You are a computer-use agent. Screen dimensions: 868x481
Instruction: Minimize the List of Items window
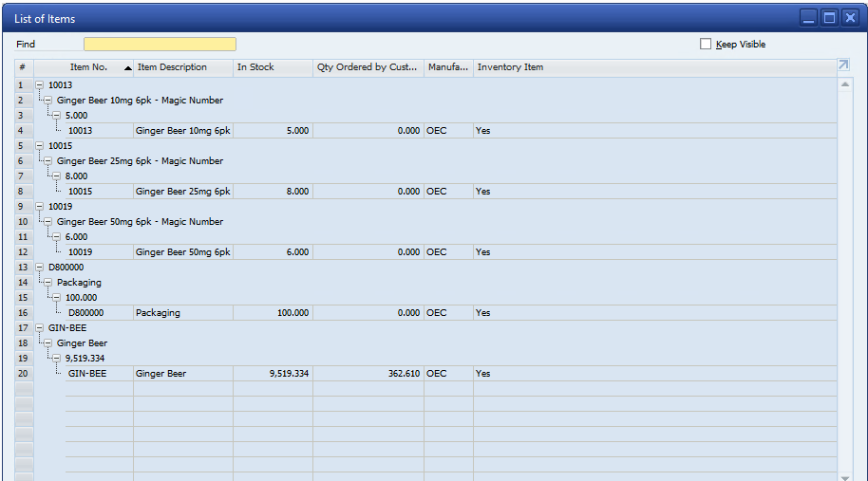pos(808,18)
